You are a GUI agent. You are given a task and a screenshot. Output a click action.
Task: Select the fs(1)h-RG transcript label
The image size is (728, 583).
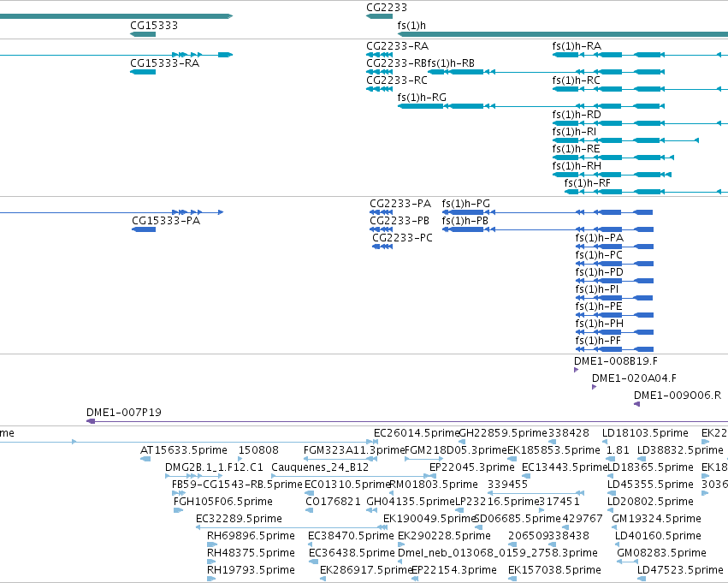point(422,98)
